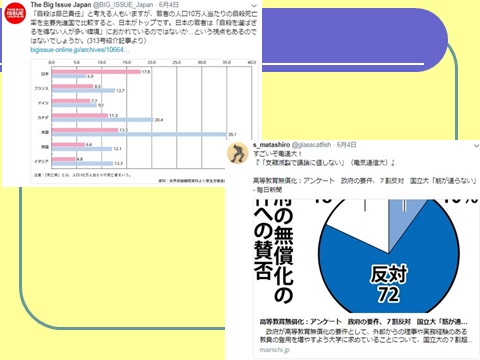Click The Big Issue Japan profile avatar
Image resolution: width=480 pixels, height=360 pixels.
15,13
